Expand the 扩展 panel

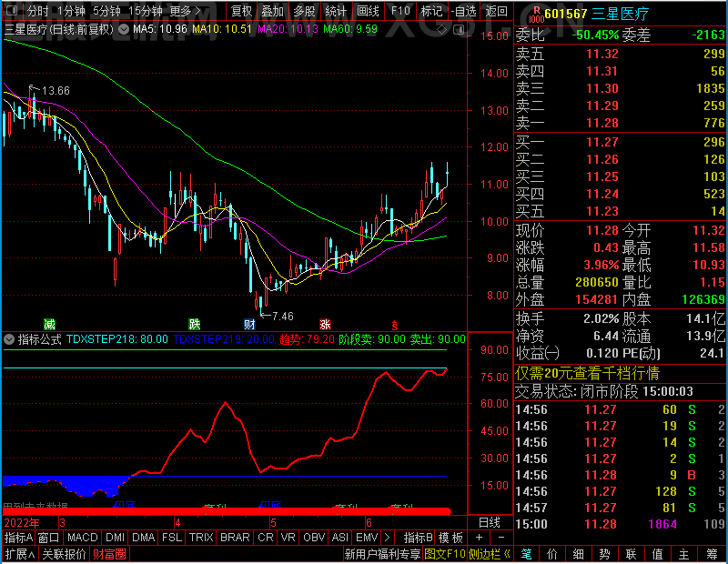click(x=20, y=554)
